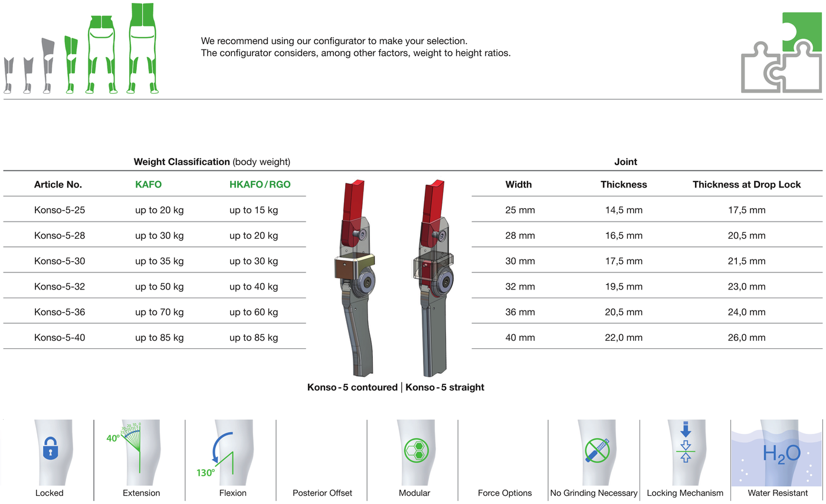Select the Konso-5 straight joint image

[x=434, y=278]
